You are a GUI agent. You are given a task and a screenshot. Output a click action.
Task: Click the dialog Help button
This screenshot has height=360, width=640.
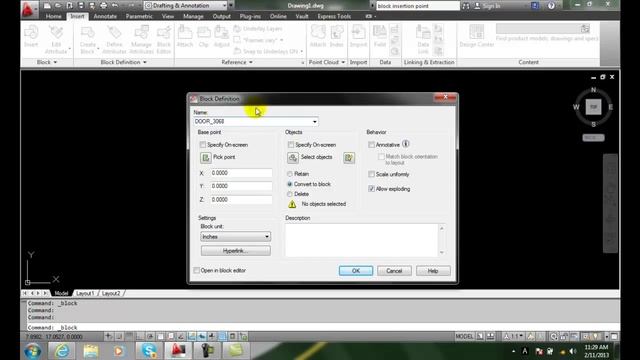[x=433, y=271]
